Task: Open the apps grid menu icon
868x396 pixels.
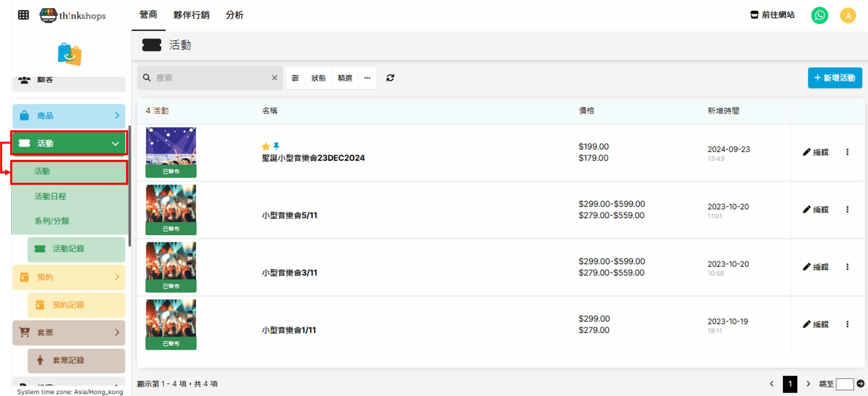Action: click(x=23, y=15)
